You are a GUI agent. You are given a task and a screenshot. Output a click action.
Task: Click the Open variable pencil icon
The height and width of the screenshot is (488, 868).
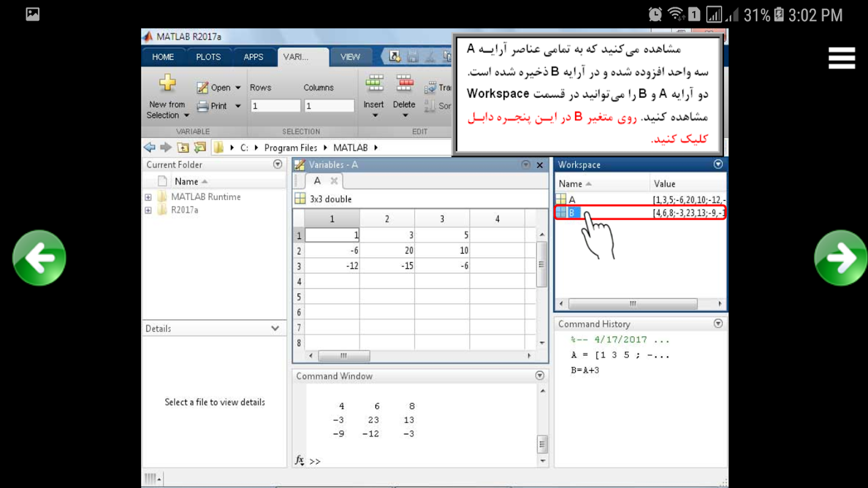(x=203, y=88)
